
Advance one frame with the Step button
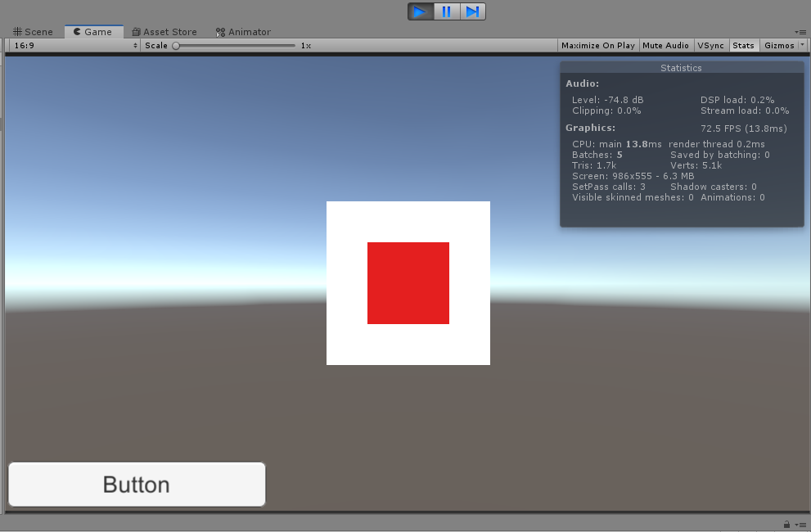click(473, 11)
